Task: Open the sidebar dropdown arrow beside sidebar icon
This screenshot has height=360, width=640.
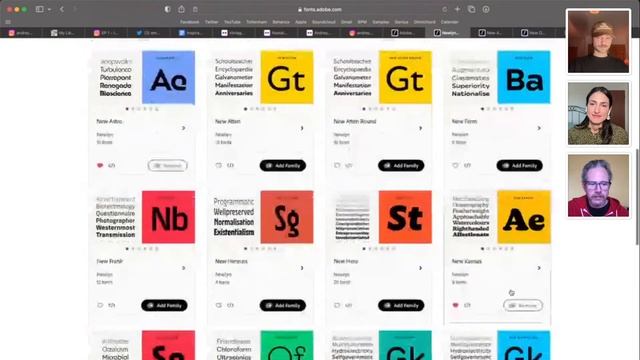Action: pyautogui.click(x=49, y=9)
